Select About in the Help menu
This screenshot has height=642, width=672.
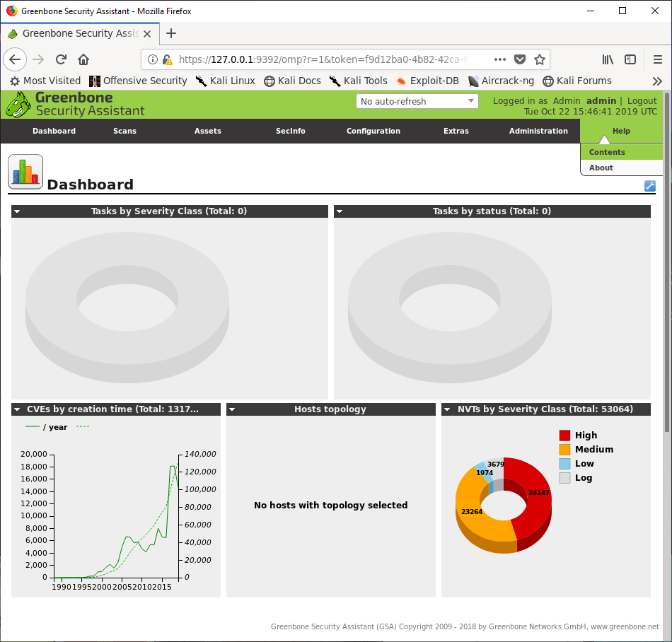(x=622, y=168)
